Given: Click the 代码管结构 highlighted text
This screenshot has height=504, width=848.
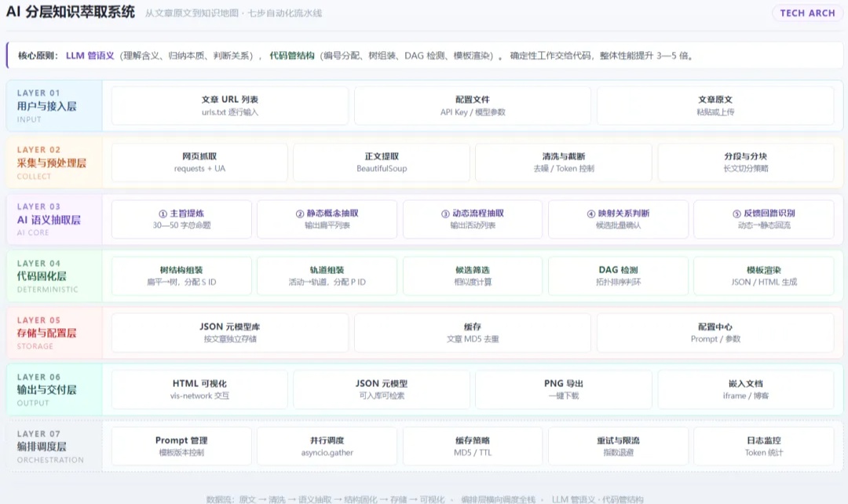Looking at the screenshot, I should [292, 56].
